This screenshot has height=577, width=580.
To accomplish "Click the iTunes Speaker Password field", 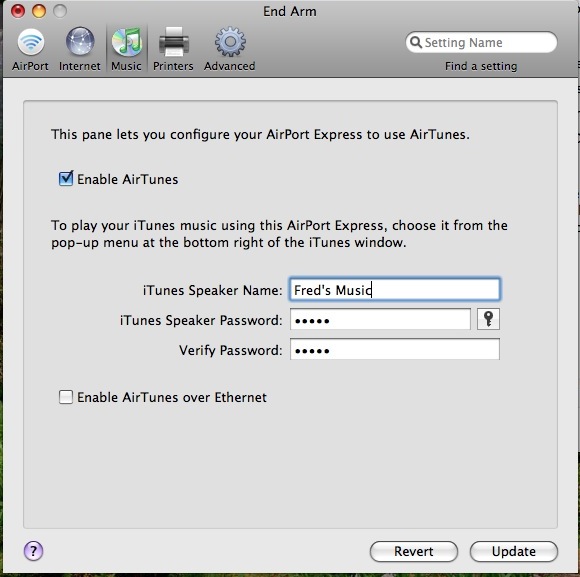I will (380, 319).
